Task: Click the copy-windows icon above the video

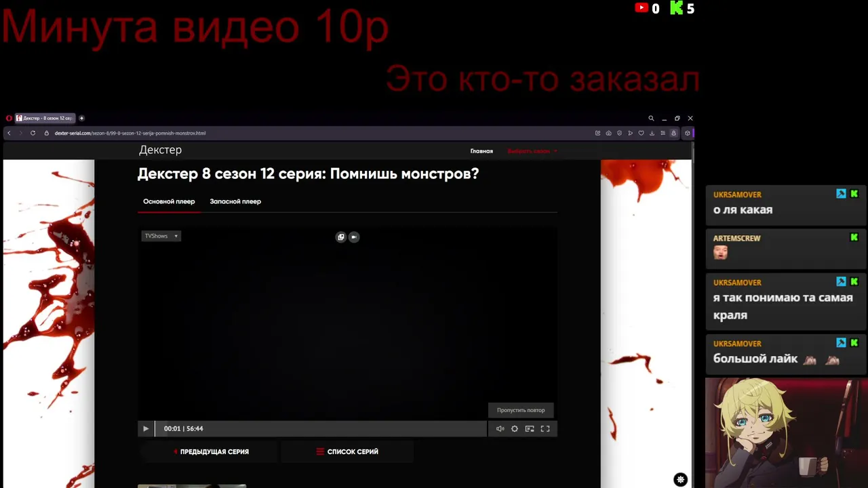Action: click(340, 237)
